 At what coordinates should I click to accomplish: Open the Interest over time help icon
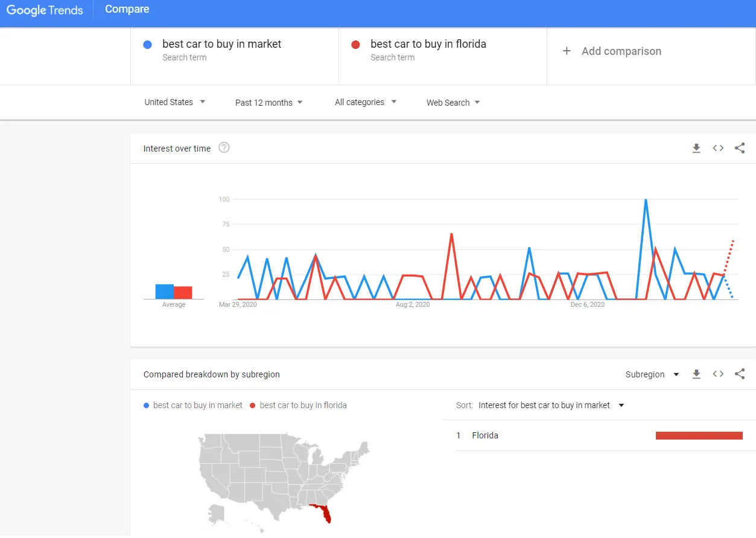click(x=224, y=148)
